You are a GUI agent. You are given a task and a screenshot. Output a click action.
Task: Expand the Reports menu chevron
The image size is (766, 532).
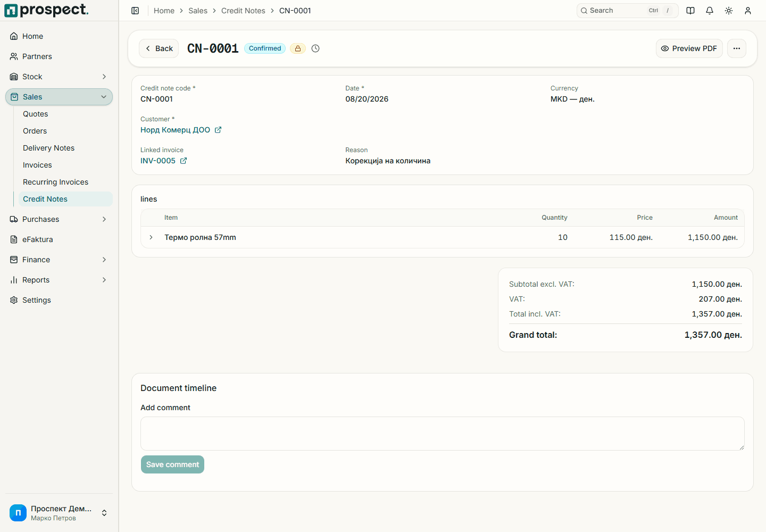tap(104, 280)
